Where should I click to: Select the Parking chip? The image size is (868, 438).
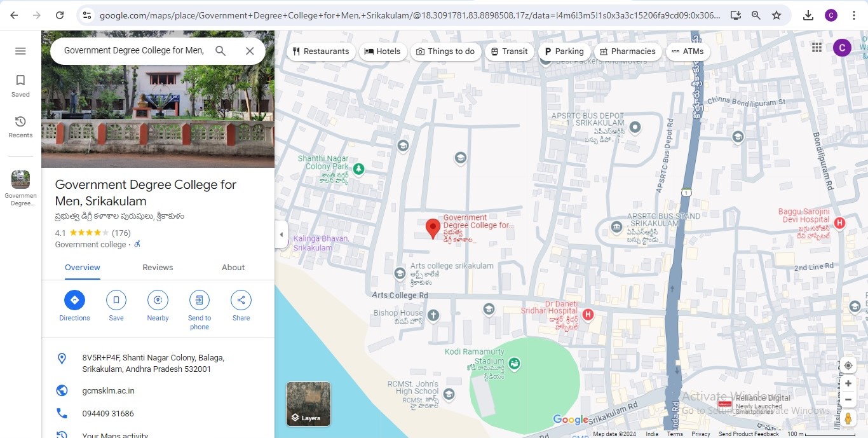pos(564,51)
